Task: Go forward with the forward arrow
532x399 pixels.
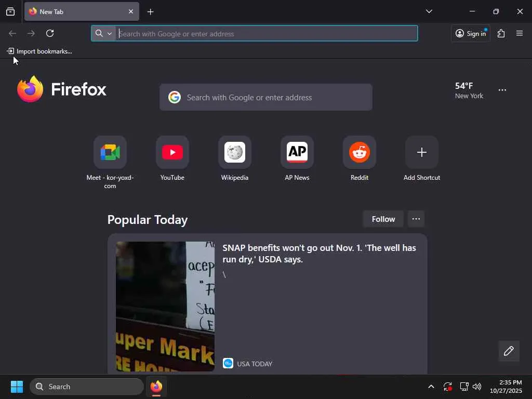Action: (31, 33)
